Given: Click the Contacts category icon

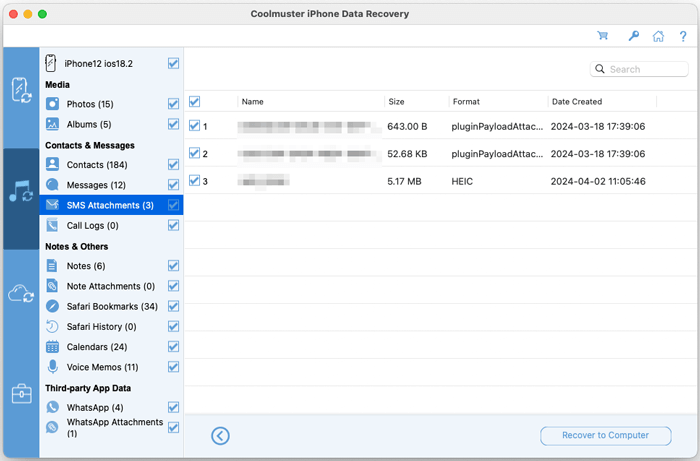Looking at the screenshot, I should (52, 165).
